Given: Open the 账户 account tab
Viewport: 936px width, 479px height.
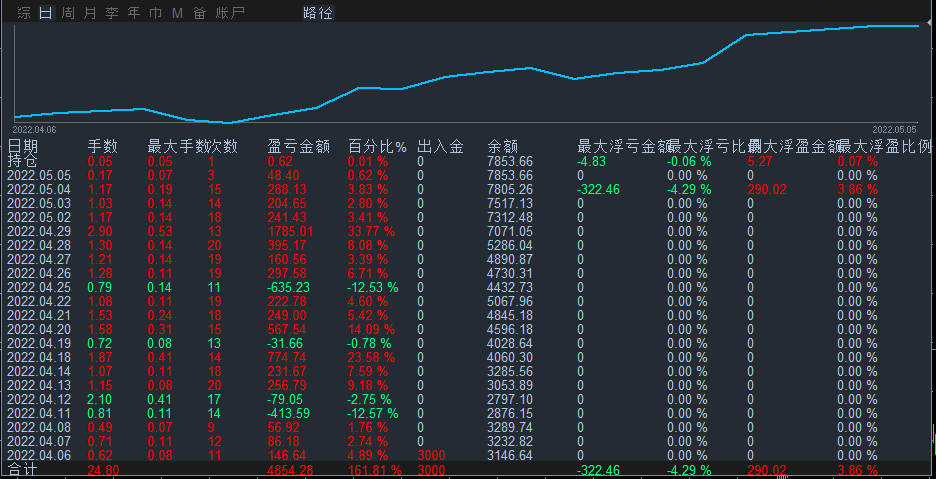Looking at the screenshot, I should 230,13.
